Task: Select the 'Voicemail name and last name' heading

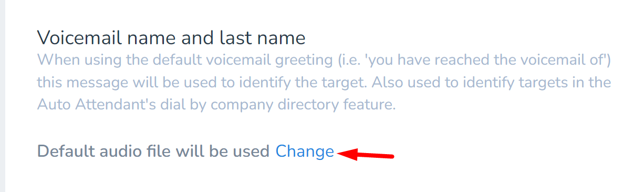Action: click(171, 38)
